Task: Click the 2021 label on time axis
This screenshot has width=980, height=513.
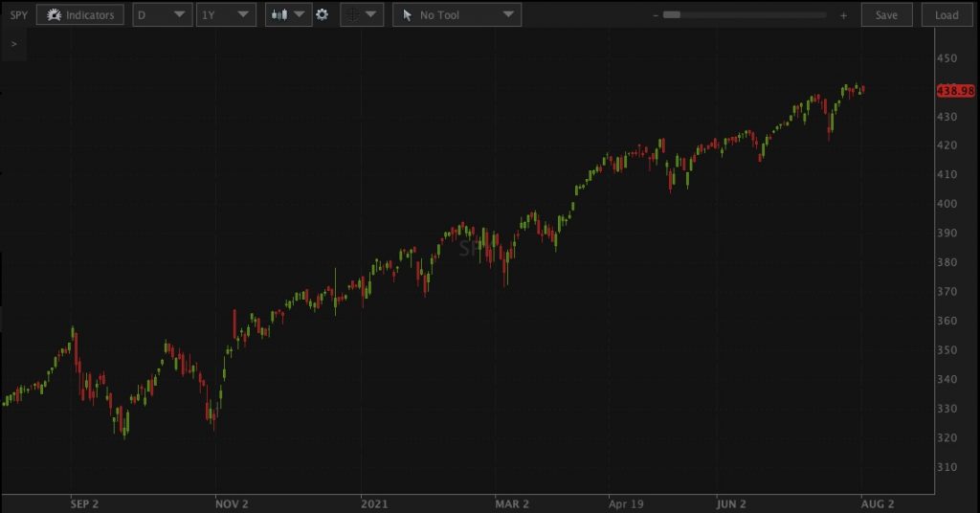Action: pyautogui.click(x=374, y=502)
